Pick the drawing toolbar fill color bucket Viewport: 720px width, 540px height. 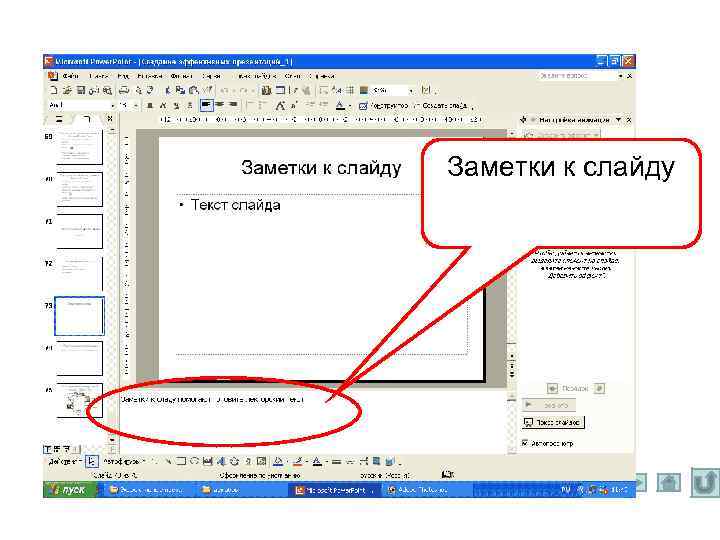click(278, 461)
